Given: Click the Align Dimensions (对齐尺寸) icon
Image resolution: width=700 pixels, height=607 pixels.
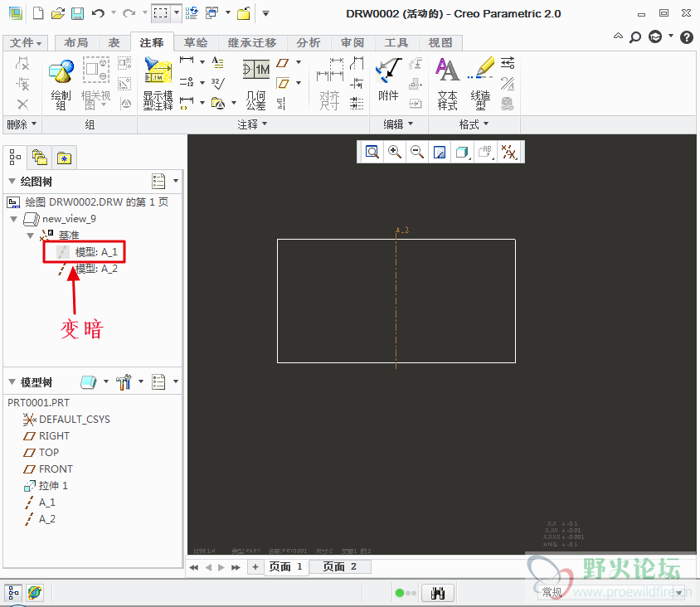Looking at the screenshot, I should point(329,84).
